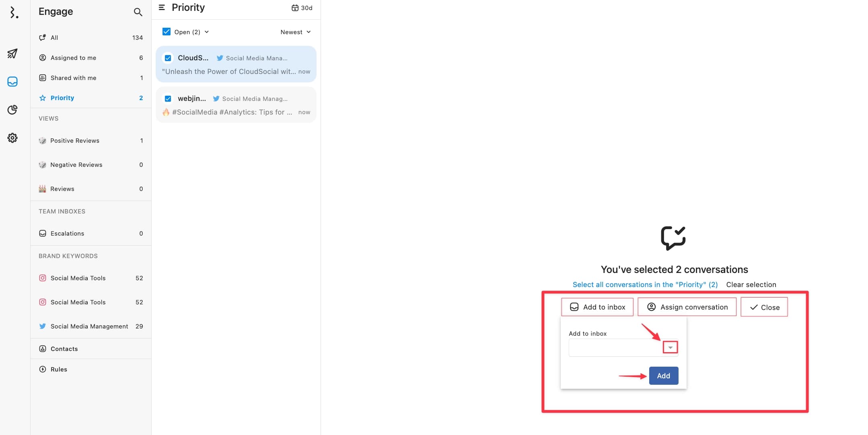Click the compose/send icon in sidebar
The height and width of the screenshot is (435, 868).
click(13, 54)
